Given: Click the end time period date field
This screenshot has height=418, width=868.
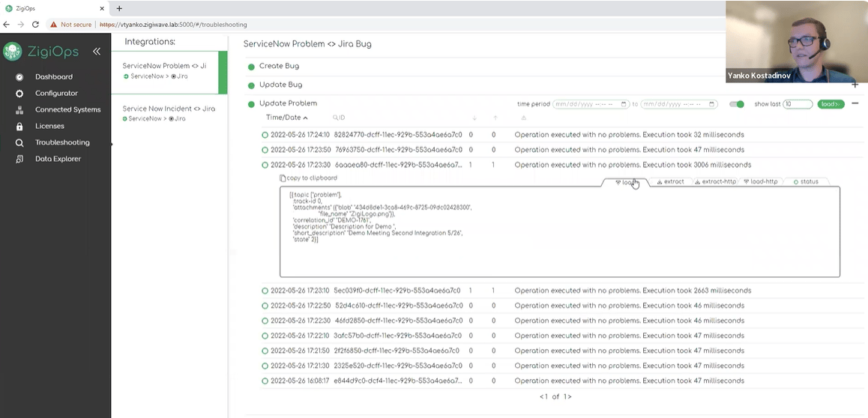Looking at the screenshot, I should [678, 104].
